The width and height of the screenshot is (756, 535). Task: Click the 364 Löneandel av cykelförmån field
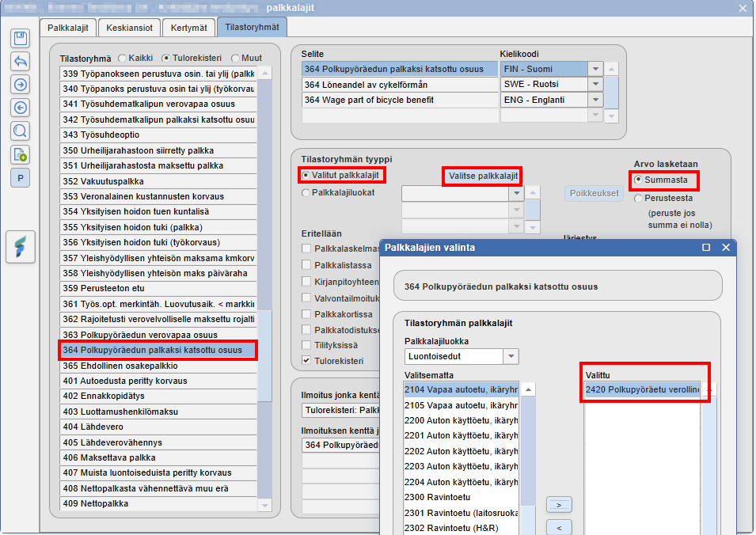[x=400, y=85]
